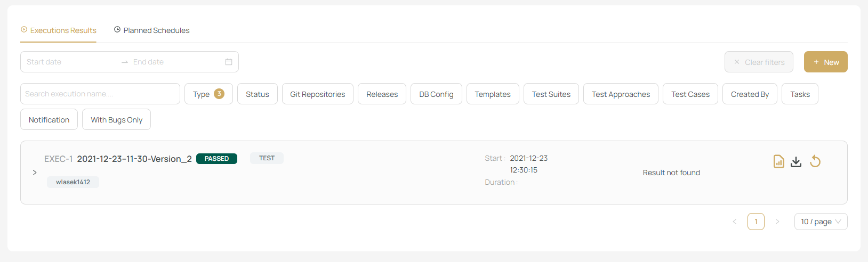Open the execution report chart icon
This screenshot has width=868, height=262.
point(778,161)
